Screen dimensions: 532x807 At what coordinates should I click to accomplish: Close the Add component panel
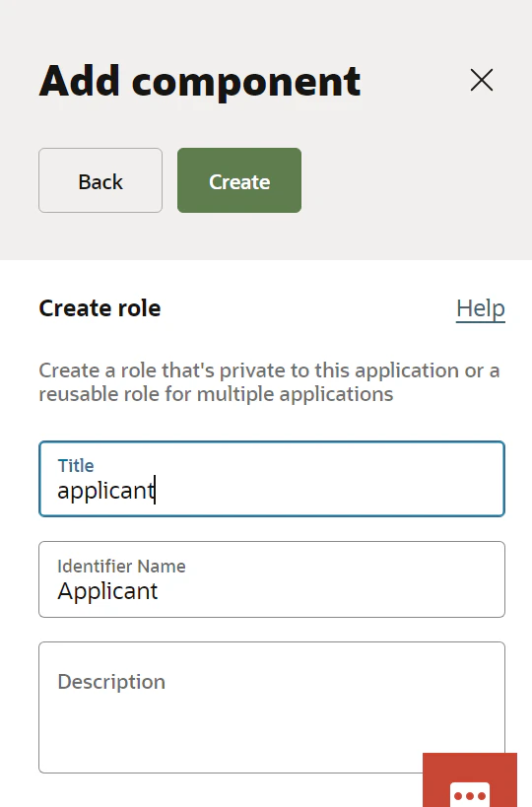point(482,80)
